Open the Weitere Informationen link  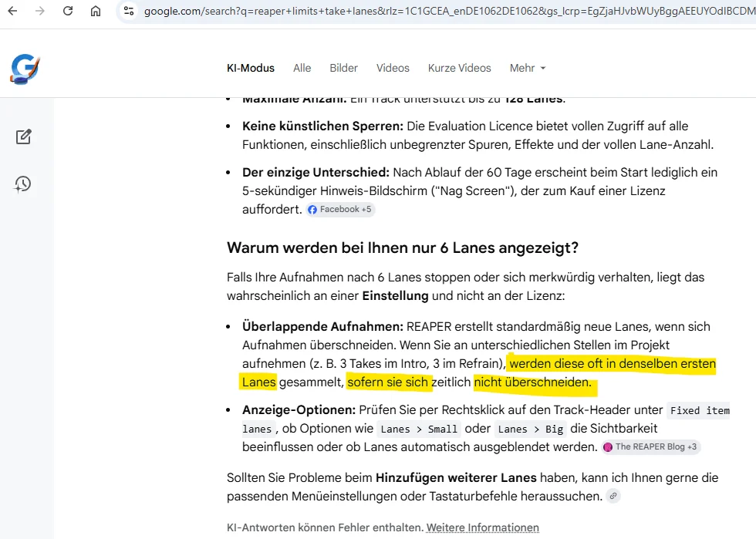click(x=482, y=527)
